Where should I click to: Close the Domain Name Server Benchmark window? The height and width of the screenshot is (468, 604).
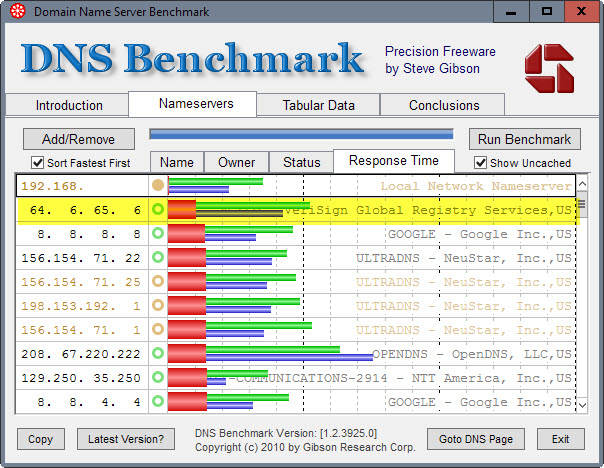click(x=582, y=12)
